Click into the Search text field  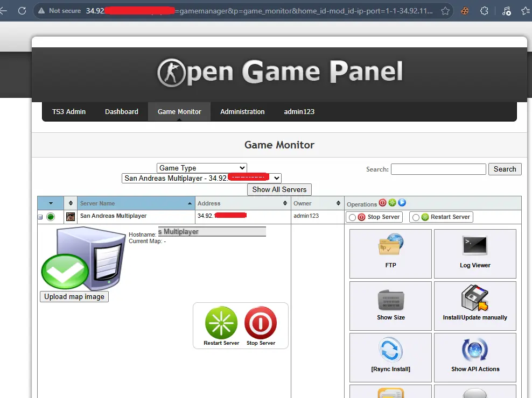(438, 169)
